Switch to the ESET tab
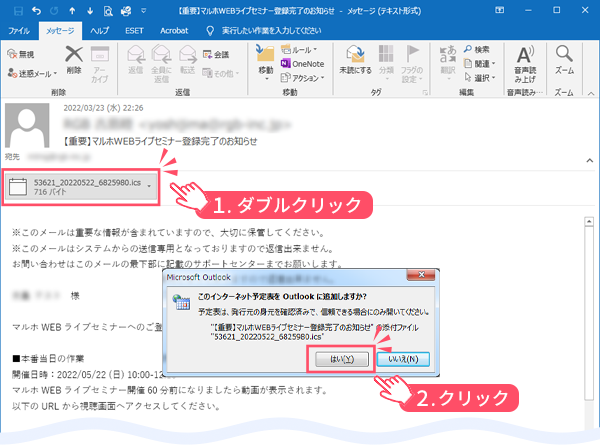Viewport: 600px width, 445px height. (x=134, y=31)
